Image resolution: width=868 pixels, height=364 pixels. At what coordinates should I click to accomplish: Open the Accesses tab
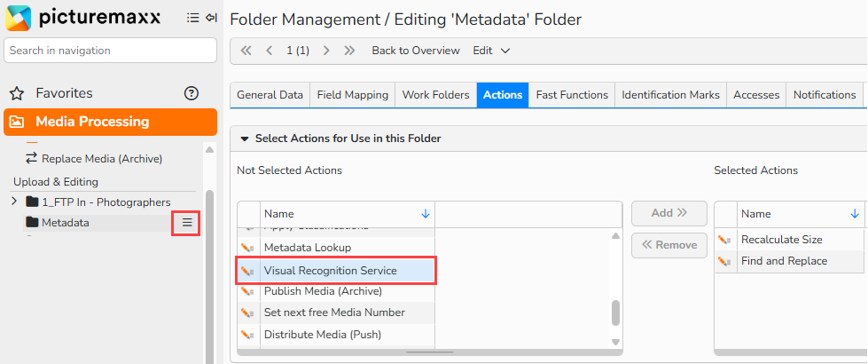[x=756, y=95]
